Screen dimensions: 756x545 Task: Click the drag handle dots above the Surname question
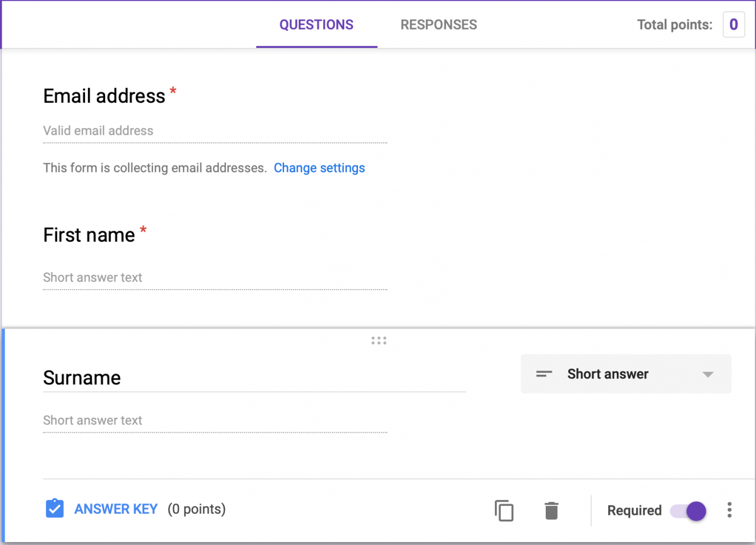(379, 340)
